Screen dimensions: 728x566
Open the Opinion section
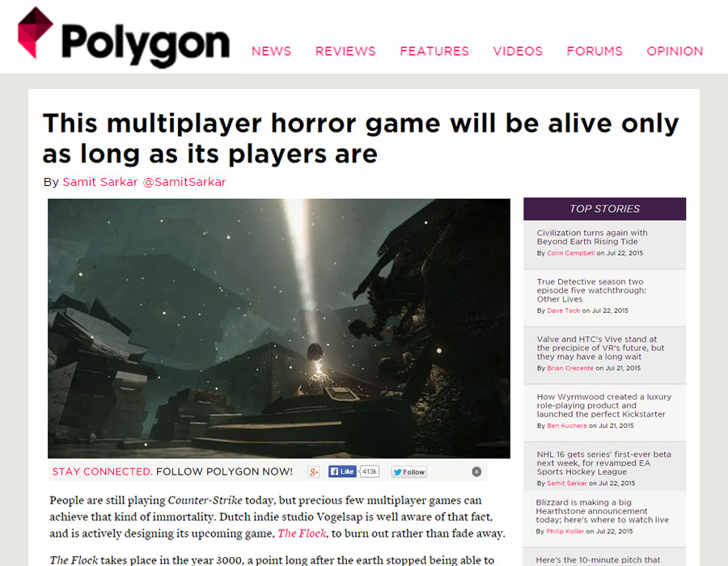(675, 51)
